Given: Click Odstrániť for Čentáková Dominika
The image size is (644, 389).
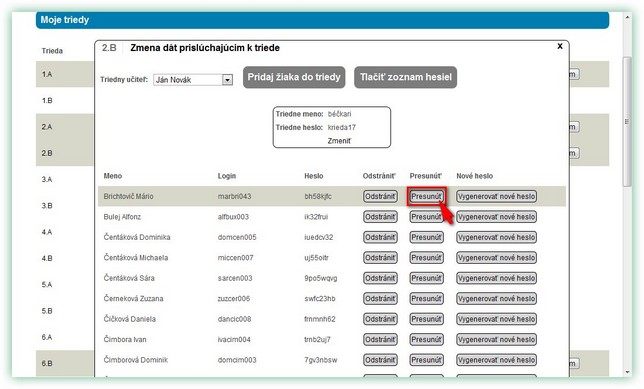Looking at the screenshot, I should [x=380, y=237].
